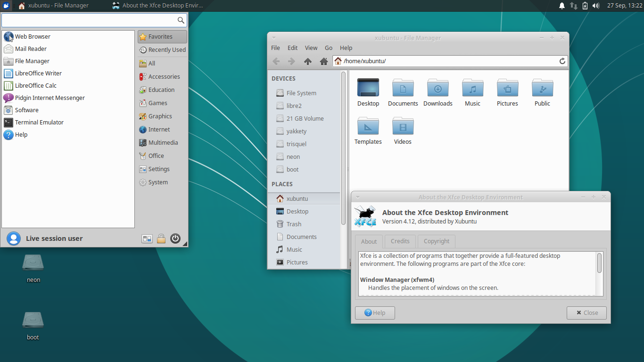Click the notification bell in the panel
This screenshot has height=362, width=644.
point(562,6)
